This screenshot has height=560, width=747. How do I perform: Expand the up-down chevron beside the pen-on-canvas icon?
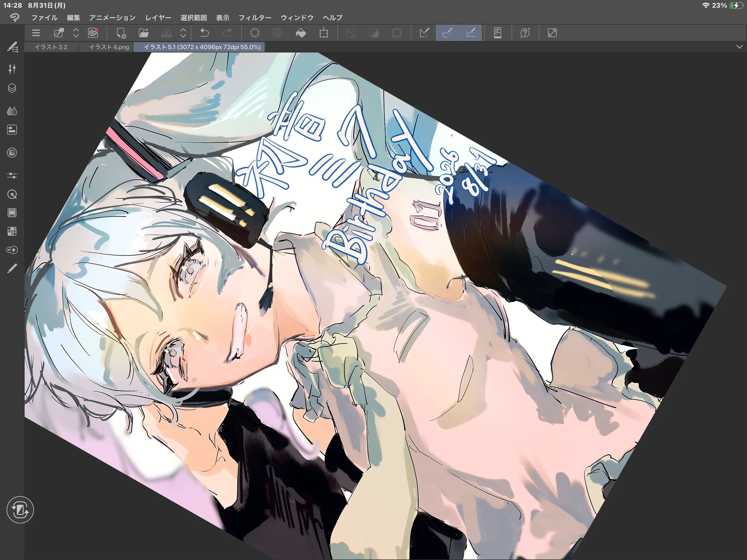coord(76,33)
